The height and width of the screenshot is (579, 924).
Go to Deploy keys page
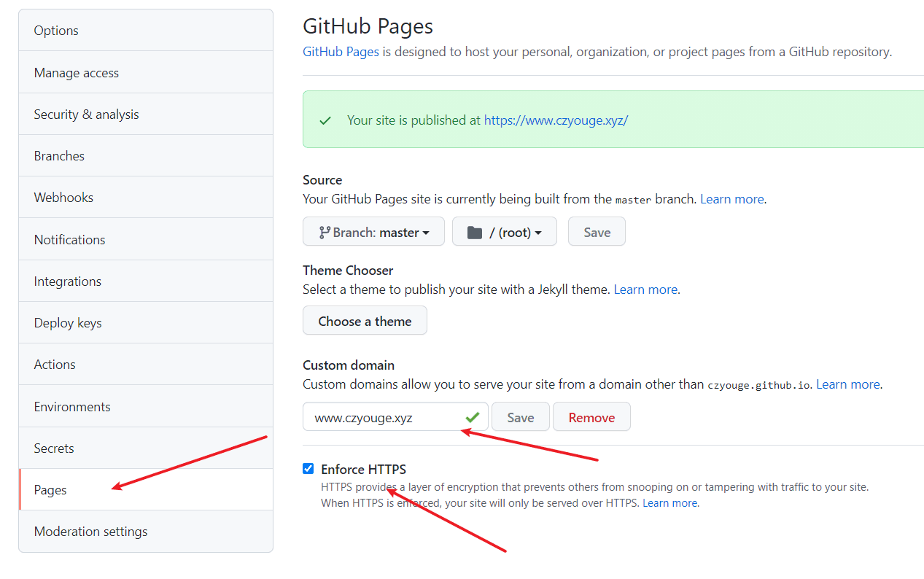point(146,322)
